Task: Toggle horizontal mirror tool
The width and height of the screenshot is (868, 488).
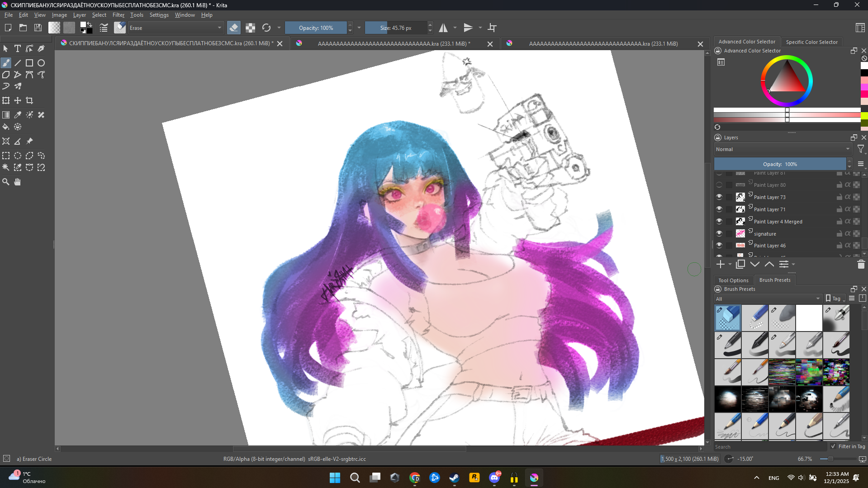Action: [443, 28]
